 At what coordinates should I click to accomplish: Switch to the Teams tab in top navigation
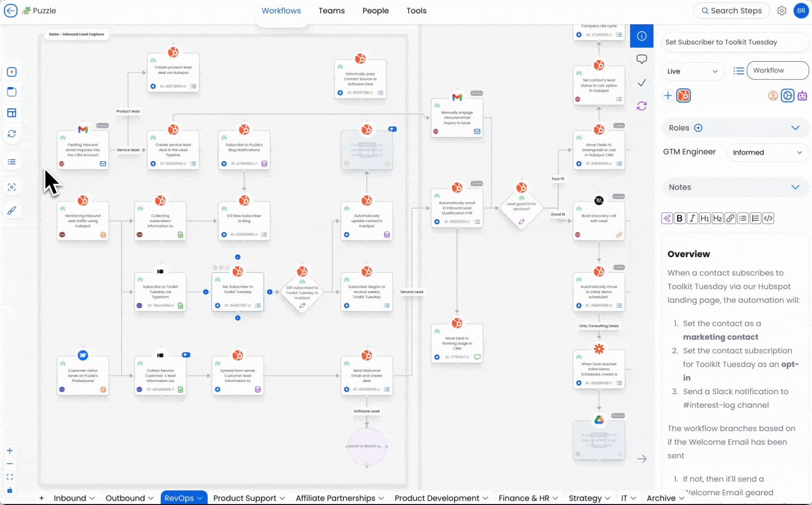[332, 10]
